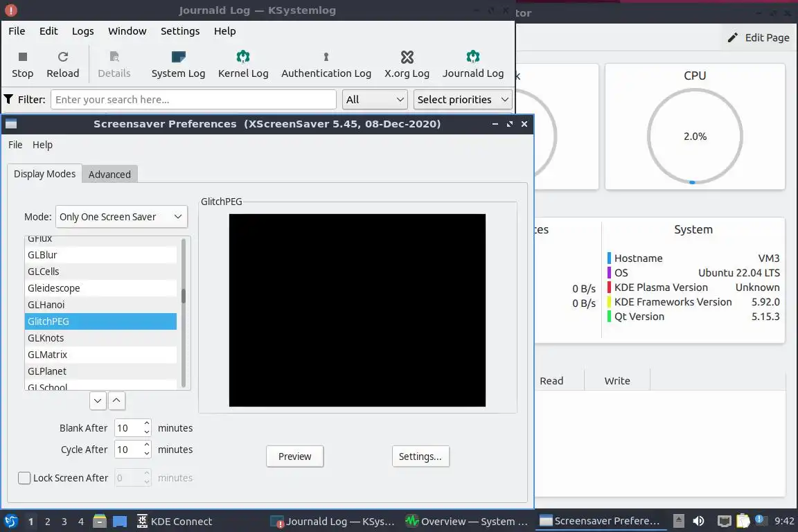Open the clipboard tray icon

point(743,521)
